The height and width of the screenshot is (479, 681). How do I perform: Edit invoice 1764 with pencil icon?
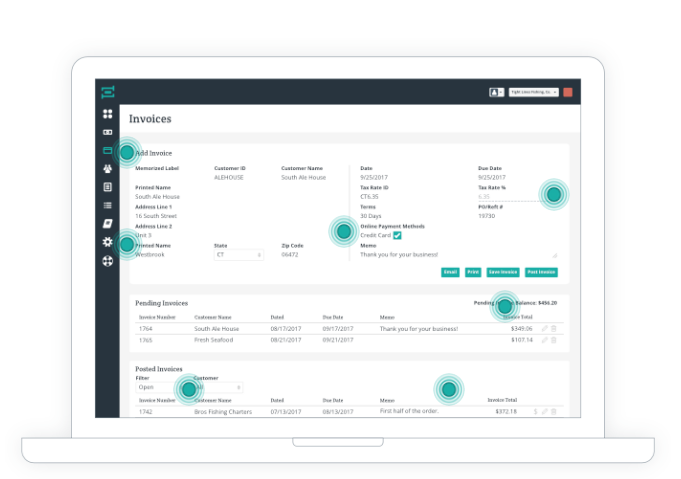[545, 327]
